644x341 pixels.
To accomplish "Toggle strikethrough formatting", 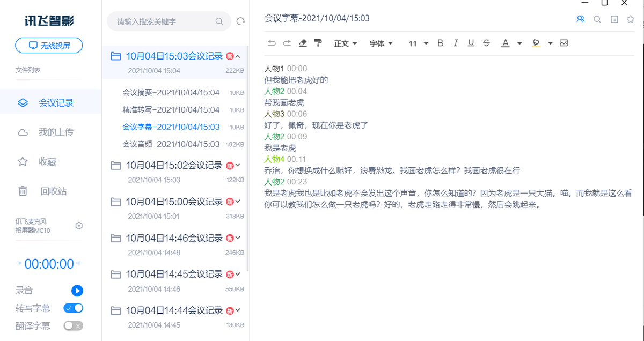I will (486, 43).
